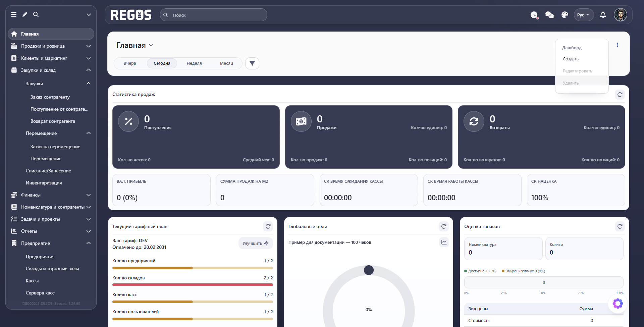Click the hamburger menu icon in the sidebar
Viewport: 644px width, 327px height.
[14, 14]
